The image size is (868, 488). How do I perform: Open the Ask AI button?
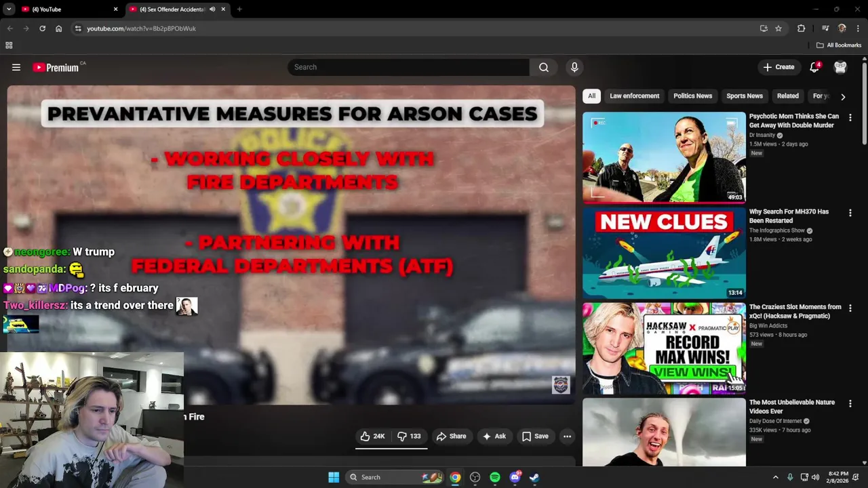point(494,436)
